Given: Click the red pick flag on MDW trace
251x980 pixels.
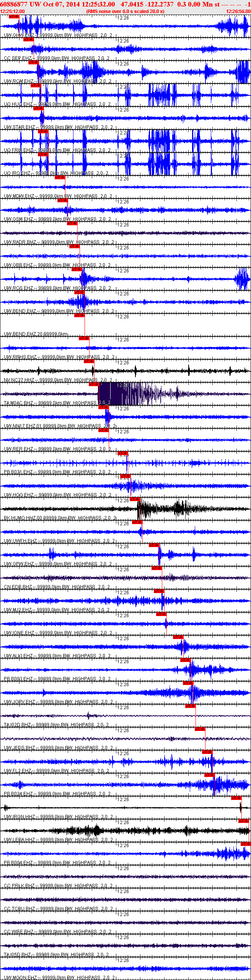Looking at the screenshot, I should tap(60, 177).
